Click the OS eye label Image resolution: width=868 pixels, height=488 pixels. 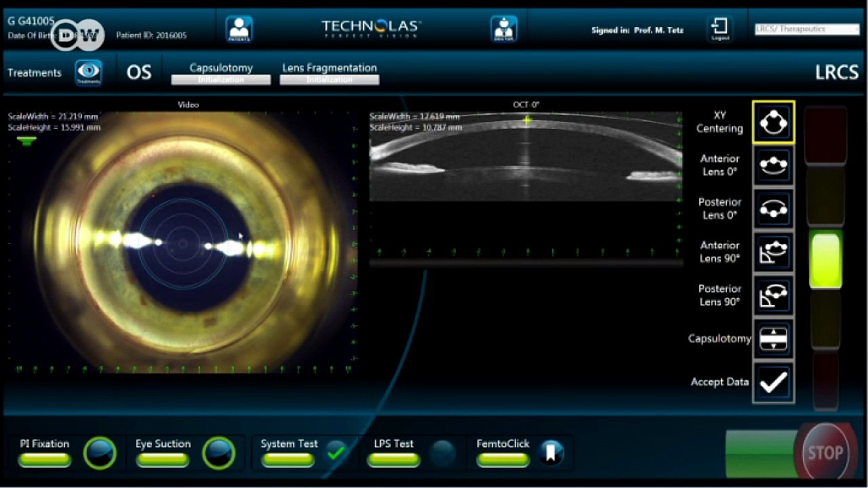[139, 73]
